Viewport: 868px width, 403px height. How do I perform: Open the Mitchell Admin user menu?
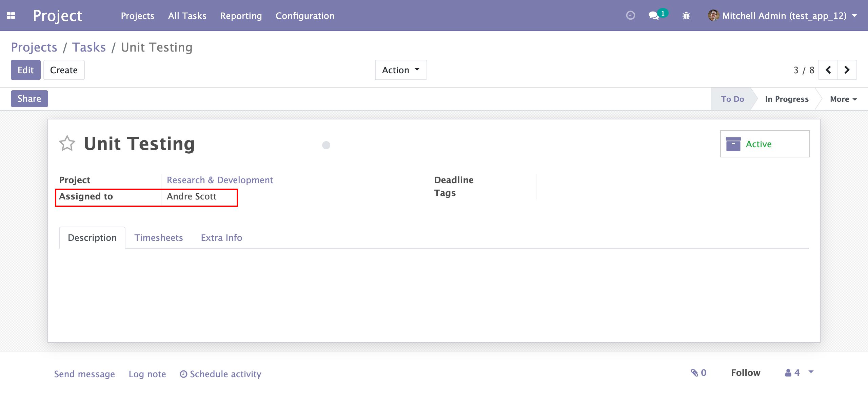click(x=783, y=16)
